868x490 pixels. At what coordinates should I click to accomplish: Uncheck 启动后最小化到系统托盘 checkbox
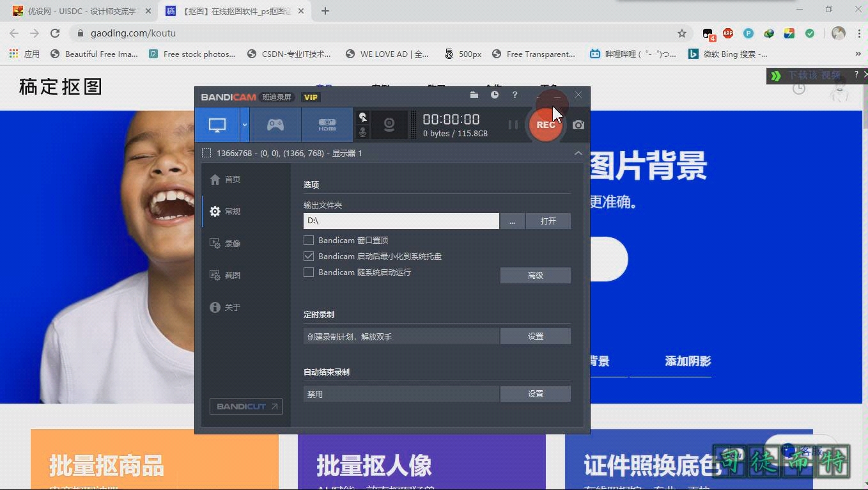click(x=309, y=257)
